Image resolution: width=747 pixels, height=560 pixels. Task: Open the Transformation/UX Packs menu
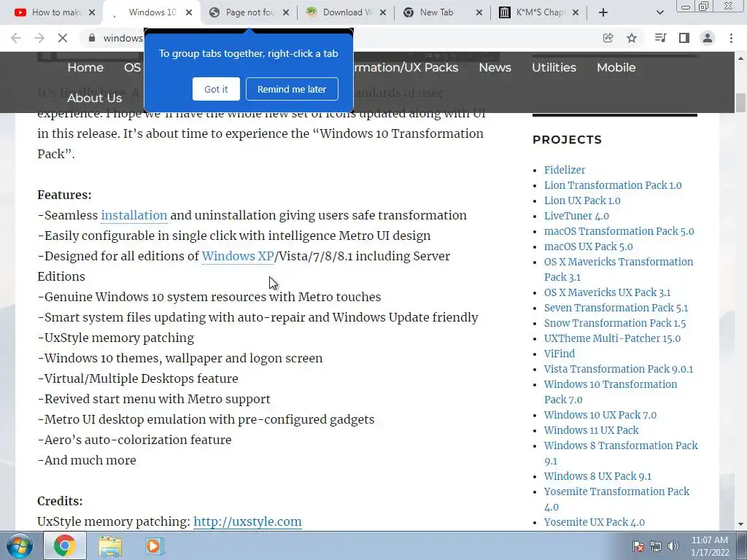click(406, 68)
